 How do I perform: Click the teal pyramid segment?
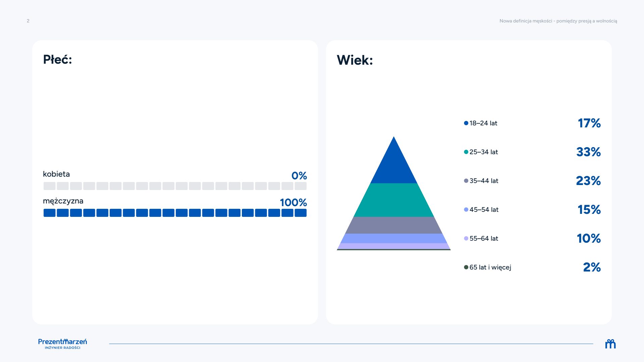point(394,200)
